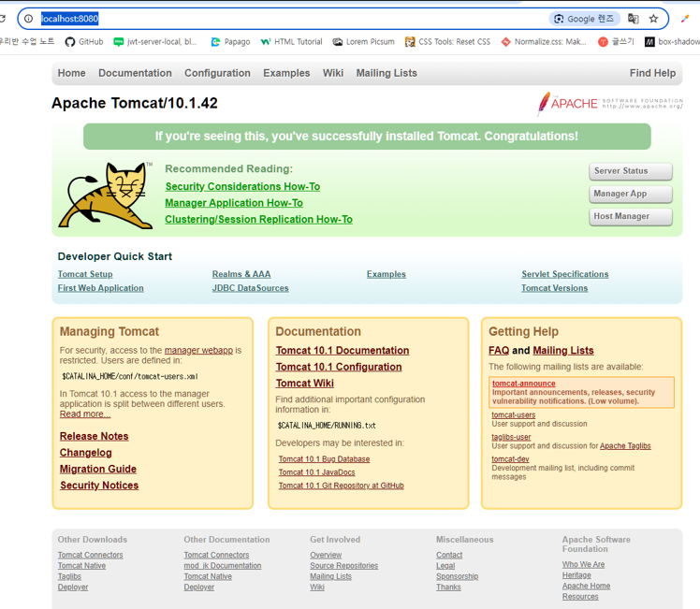Open the Changelog link
The image size is (700, 609).
86,453
